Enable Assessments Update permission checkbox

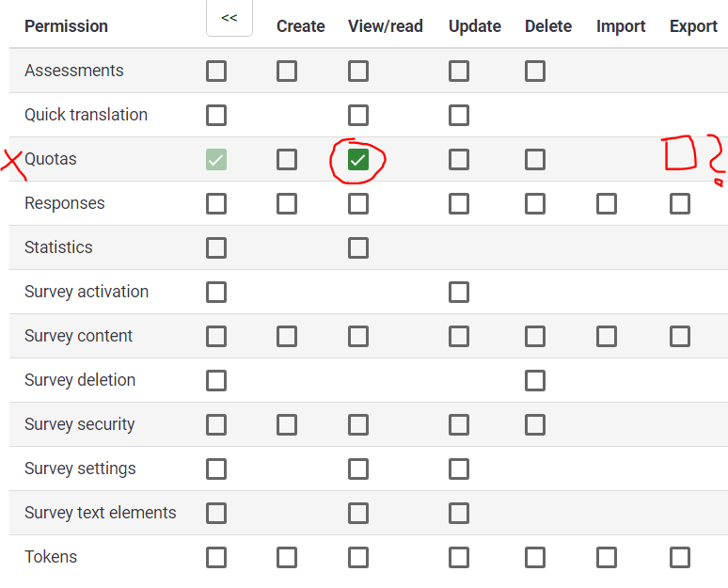(459, 71)
